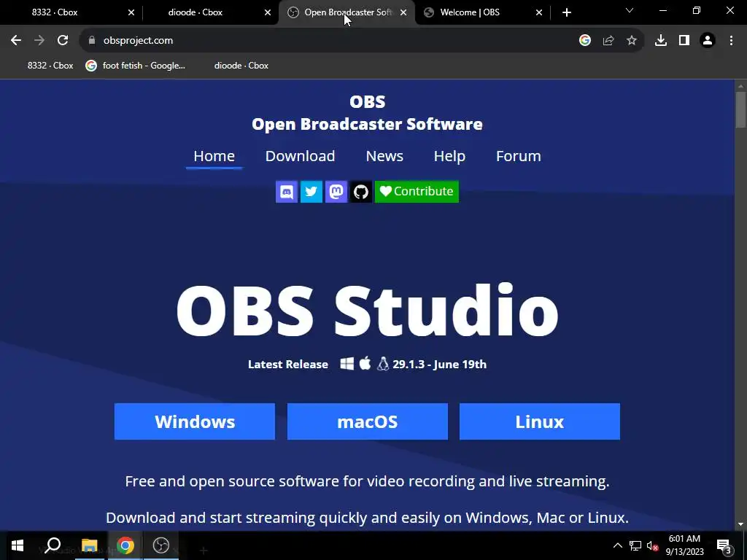The height and width of the screenshot is (560, 747).
Task: Open the notification center icon
Action: pyautogui.click(x=724, y=546)
